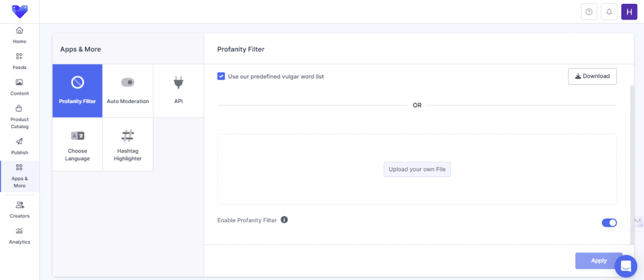This screenshot has width=644, height=280.
Task: Toggle the Enable Profanity Filter switch
Action: click(609, 222)
